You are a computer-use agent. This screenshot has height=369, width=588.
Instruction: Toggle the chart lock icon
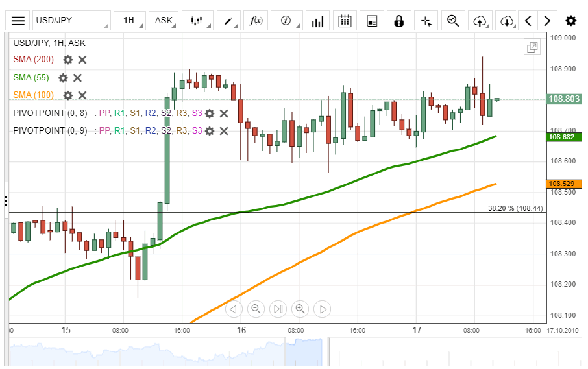(398, 21)
